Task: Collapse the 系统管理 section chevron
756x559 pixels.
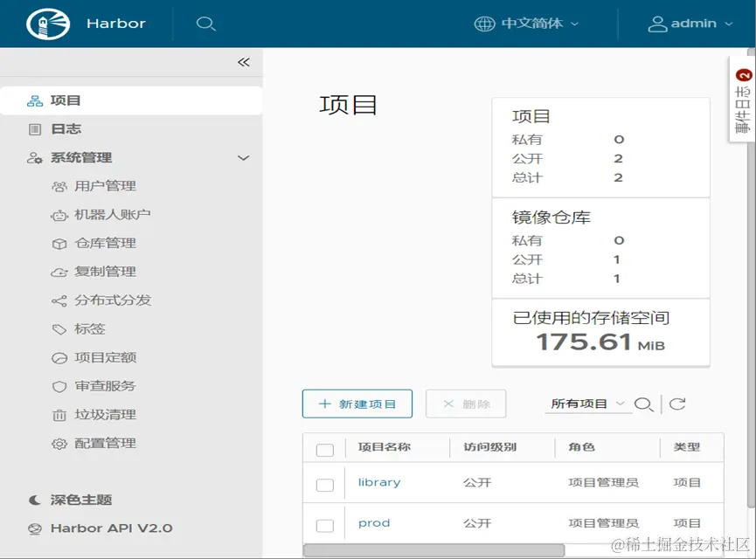Action: pyautogui.click(x=244, y=158)
